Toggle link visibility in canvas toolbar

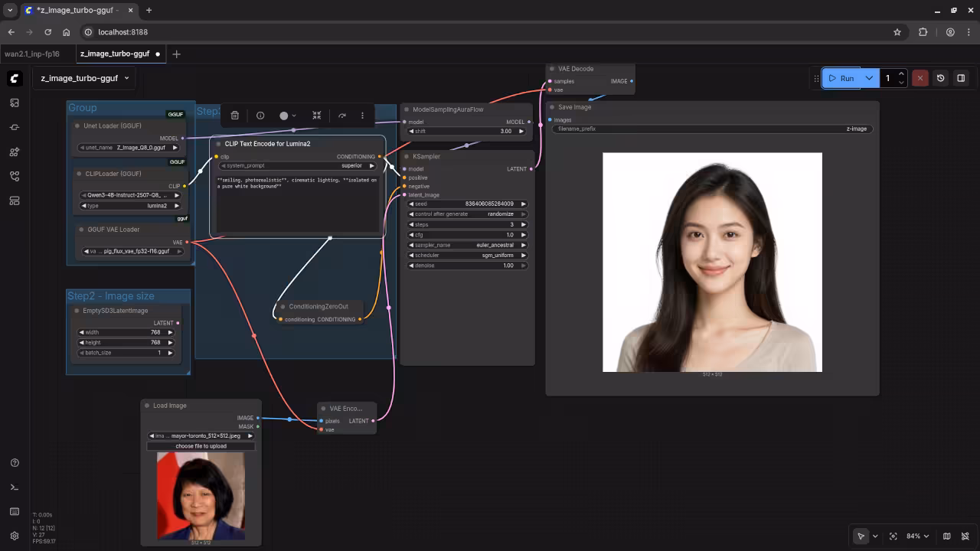(x=966, y=536)
